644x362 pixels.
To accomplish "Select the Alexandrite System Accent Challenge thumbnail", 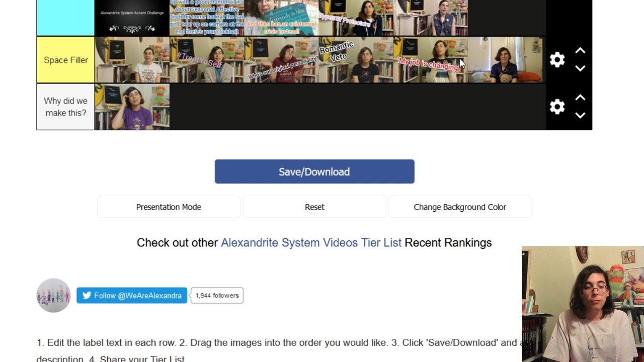I will [132, 18].
